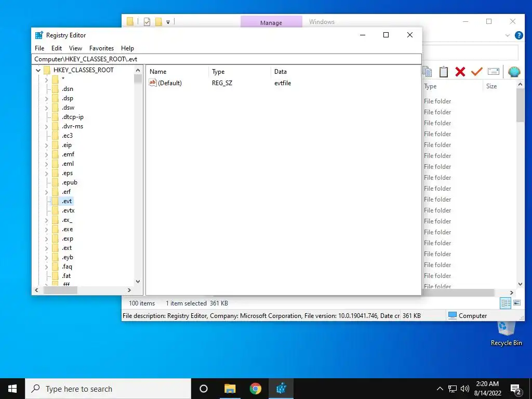The height and width of the screenshot is (399, 532).
Task: Expand the .emf registry key
Action: point(46,155)
